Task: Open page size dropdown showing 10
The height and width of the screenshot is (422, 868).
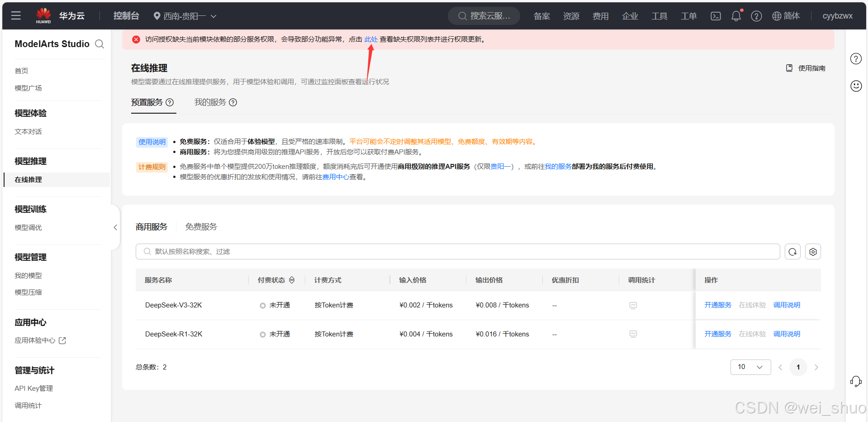Action: pyautogui.click(x=750, y=367)
